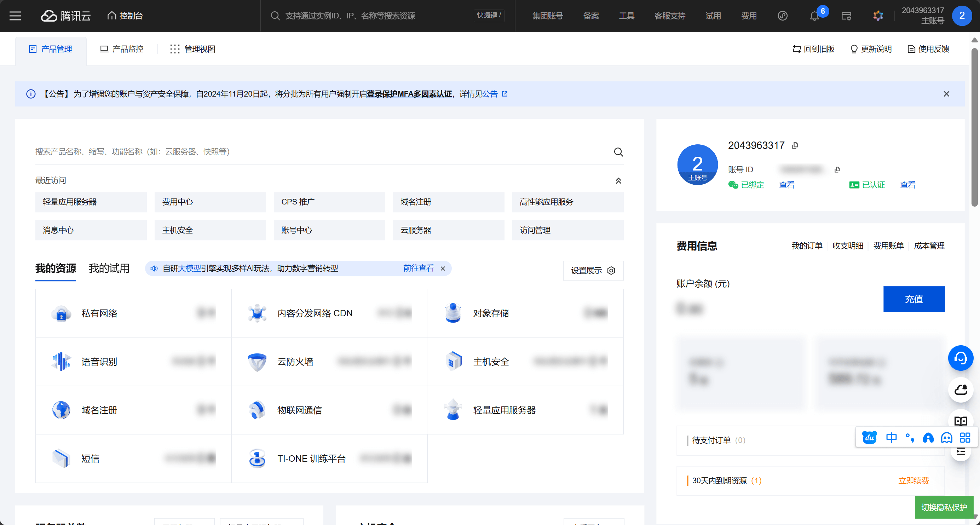This screenshot has width=980, height=525.
Task: Open the notifications bell icon
Action: (x=814, y=16)
